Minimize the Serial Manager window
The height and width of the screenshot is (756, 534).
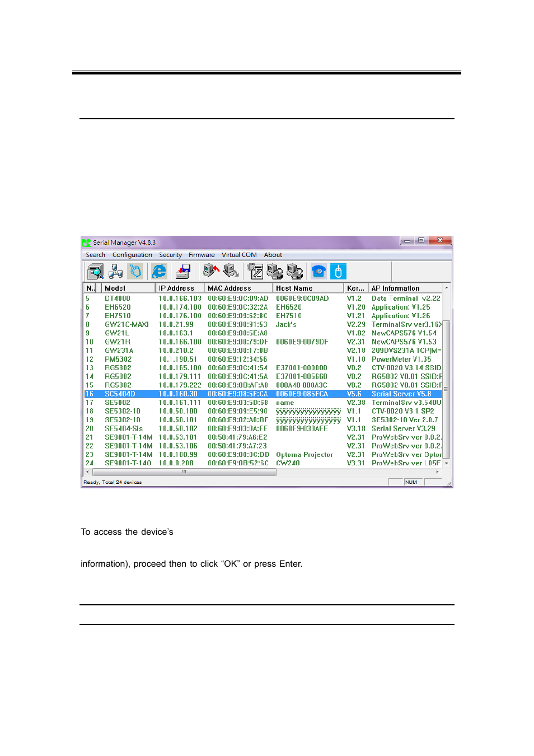[407, 241]
